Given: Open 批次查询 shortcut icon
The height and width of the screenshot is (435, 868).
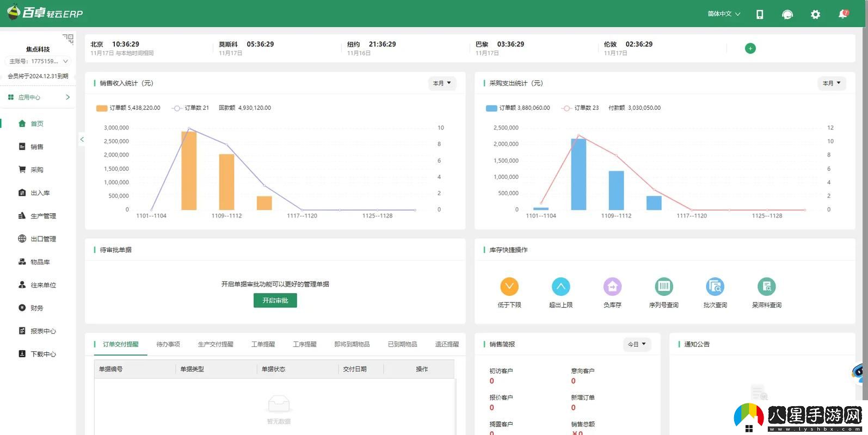Looking at the screenshot, I should click(715, 286).
